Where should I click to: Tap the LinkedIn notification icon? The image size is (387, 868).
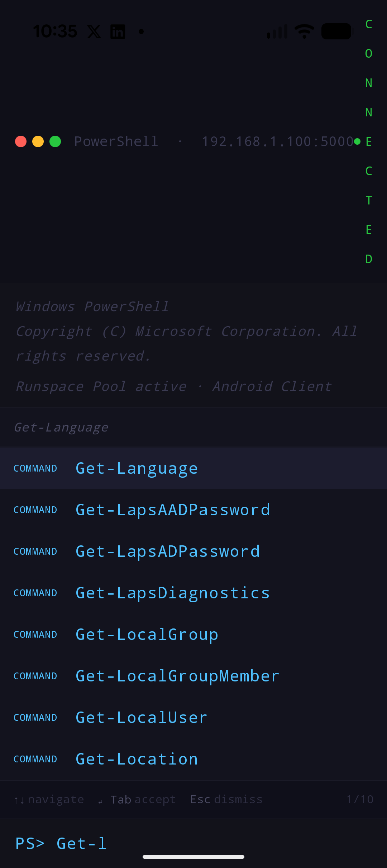[118, 32]
